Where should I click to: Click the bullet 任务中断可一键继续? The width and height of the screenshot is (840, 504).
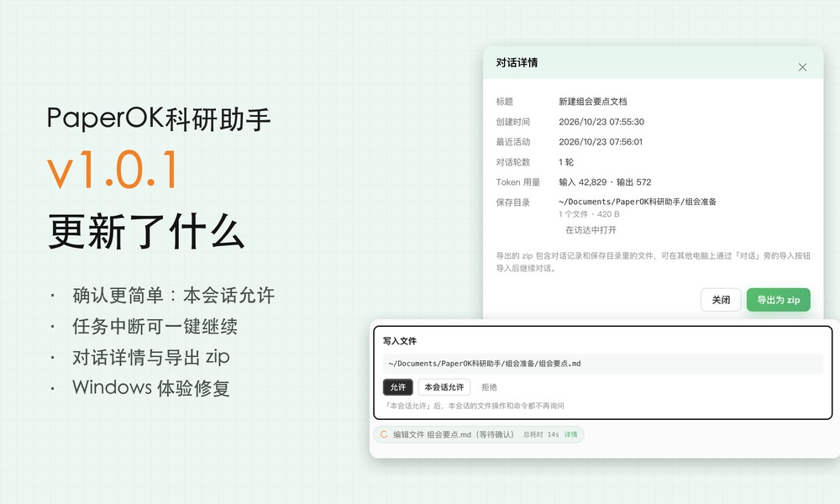[155, 326]
